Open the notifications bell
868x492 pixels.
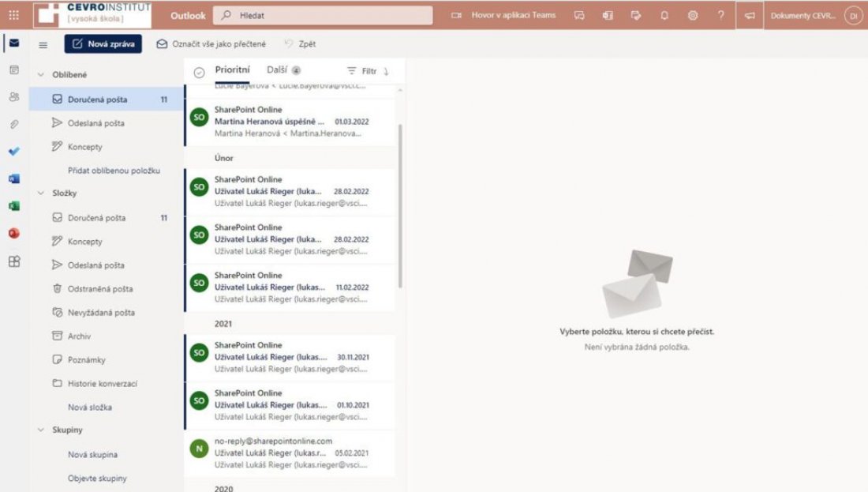[664, 16]
